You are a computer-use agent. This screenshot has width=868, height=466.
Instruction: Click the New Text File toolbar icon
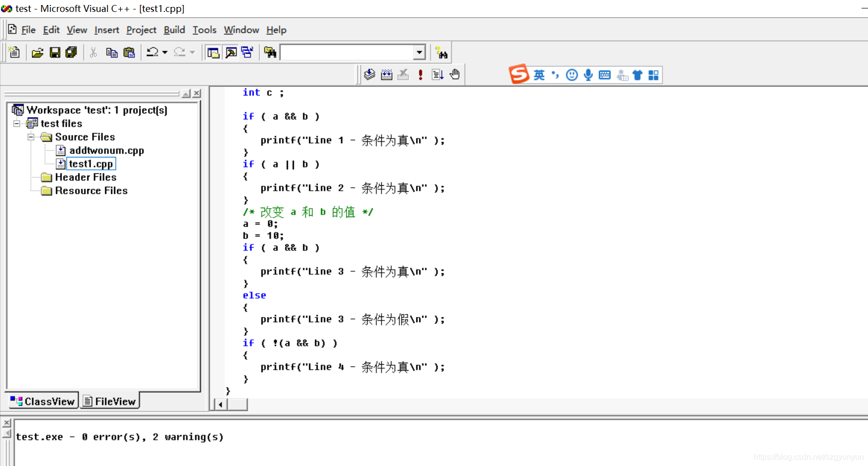pyautogui.click(x=14, y=52)
